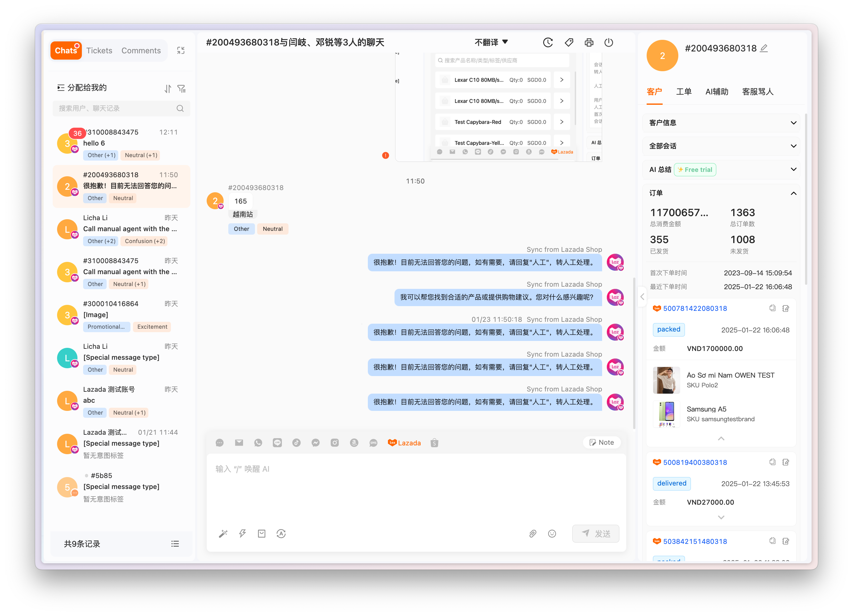Open order link 500781422080318
Viewport: 853px width, 616px height.
tap(695, 308)
